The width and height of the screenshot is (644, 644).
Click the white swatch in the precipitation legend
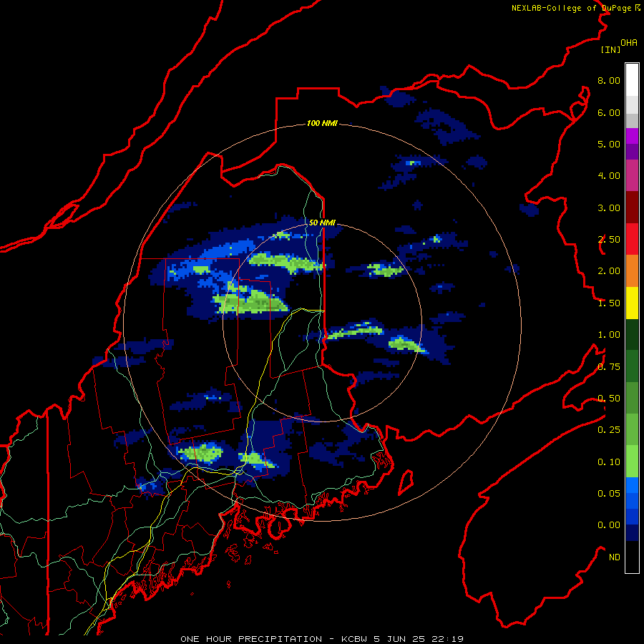632,80
